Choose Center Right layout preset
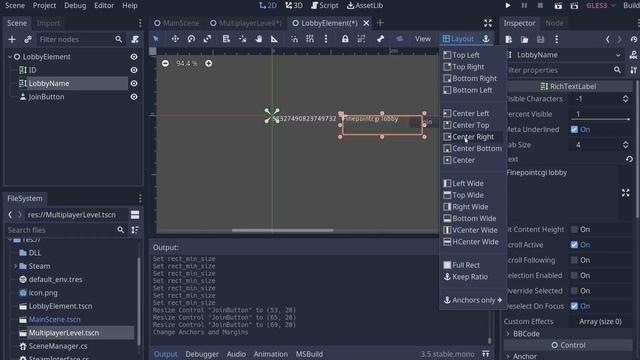 pyautogui.click(x=473, y=137)
